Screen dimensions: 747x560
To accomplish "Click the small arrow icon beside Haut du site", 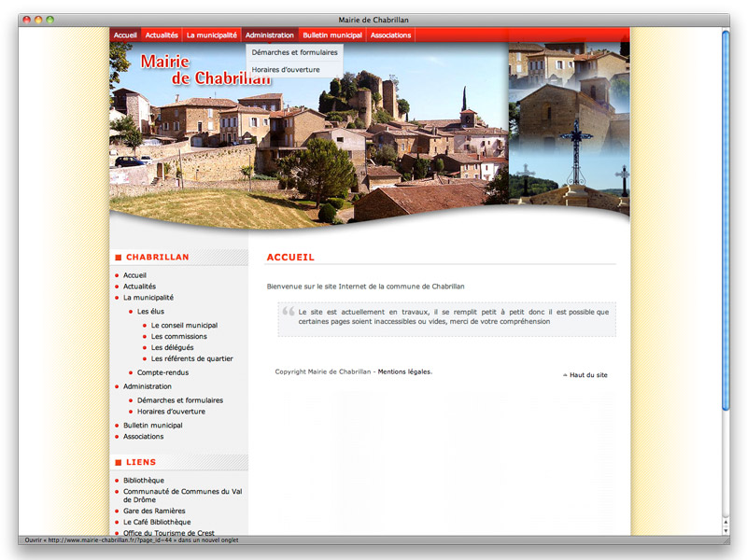I will pos(565,375).
